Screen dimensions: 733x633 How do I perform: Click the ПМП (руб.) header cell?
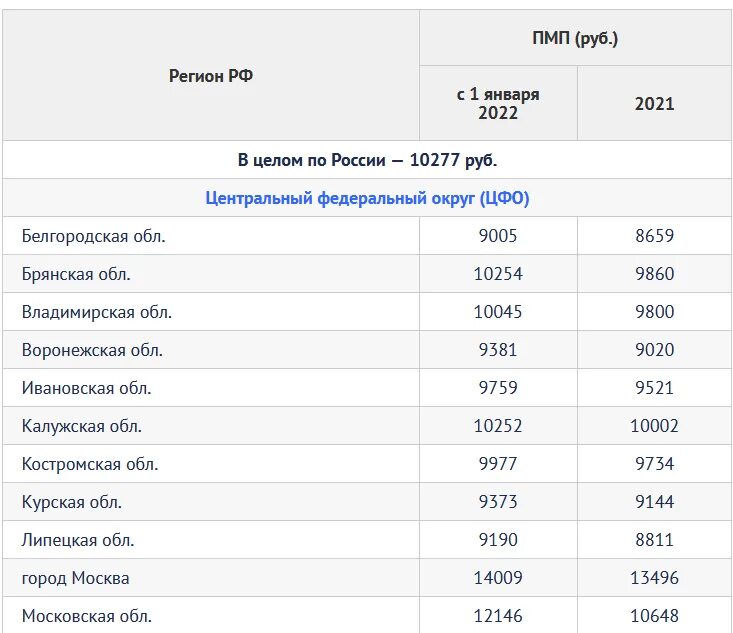tap(575, 38)
